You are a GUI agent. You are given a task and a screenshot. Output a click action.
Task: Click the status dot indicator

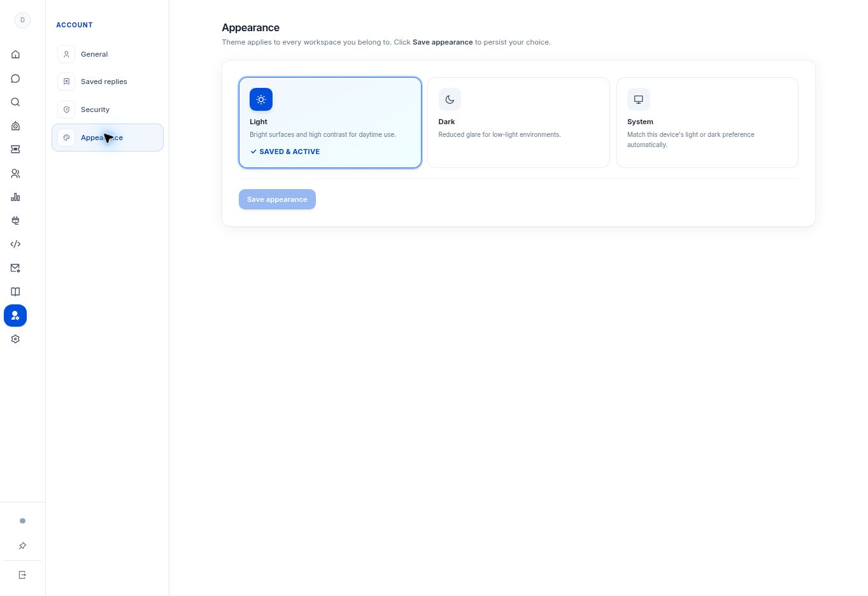click(x=22, y=521)
